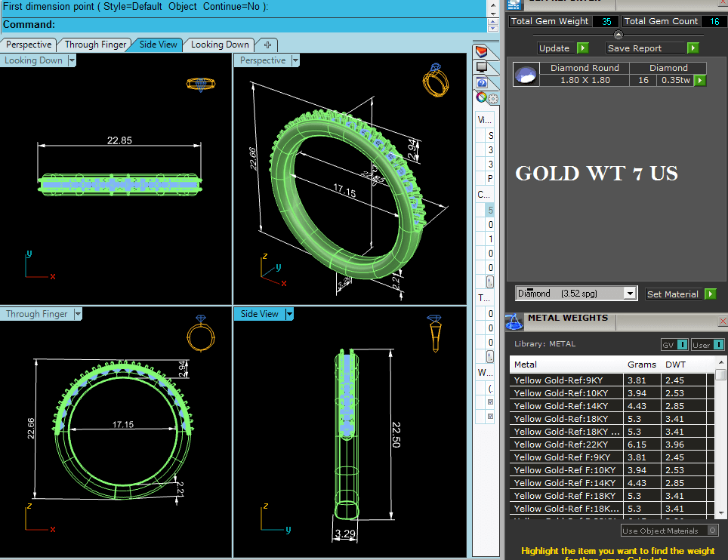
Task: Open the Help side panel tab icon
Action: pos(481,82)
